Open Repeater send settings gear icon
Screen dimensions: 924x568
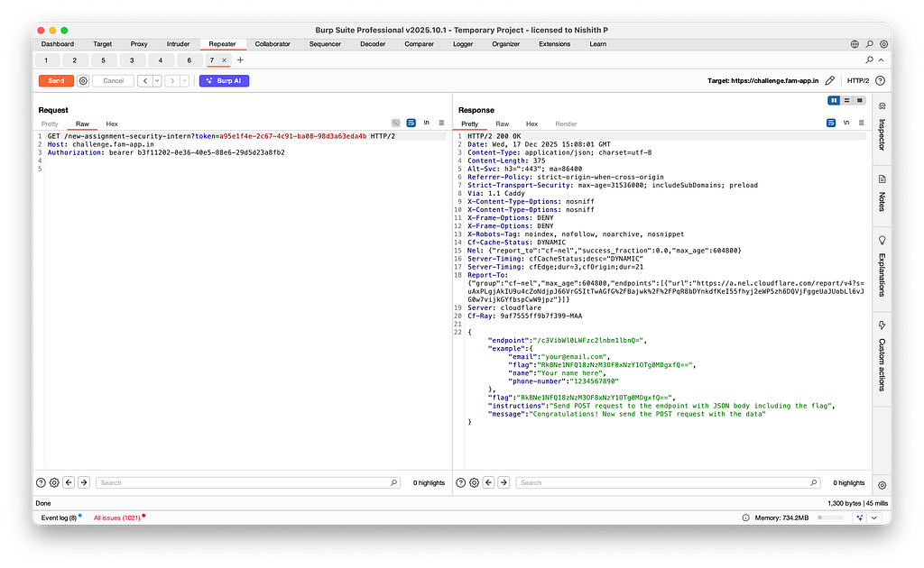[83, 81]
